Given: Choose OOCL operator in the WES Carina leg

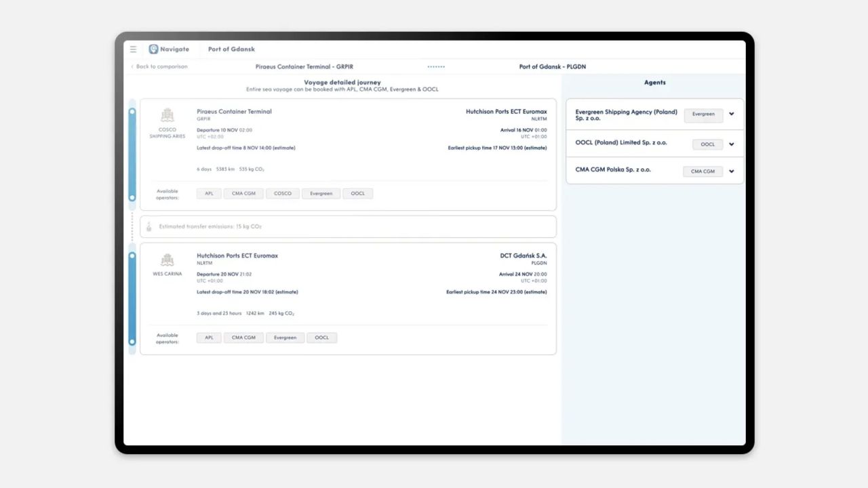Looking at the screenshot, I should point(322,338).
